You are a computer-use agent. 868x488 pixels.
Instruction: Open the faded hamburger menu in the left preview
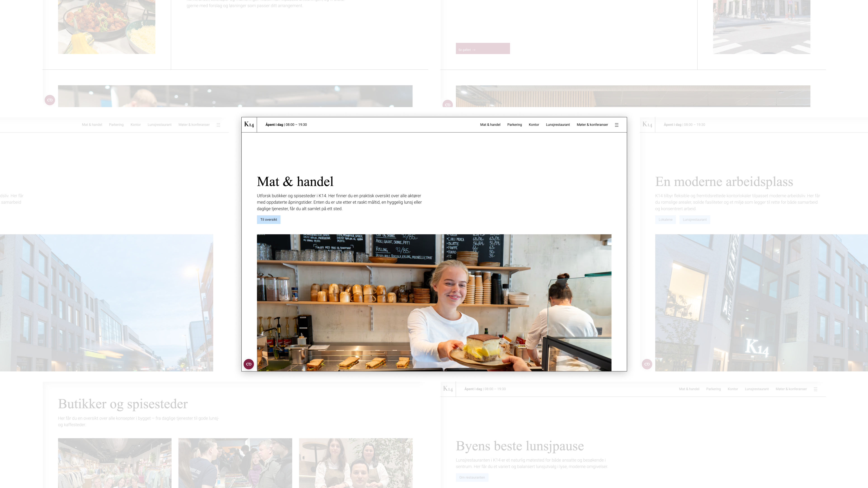[218, 125]
